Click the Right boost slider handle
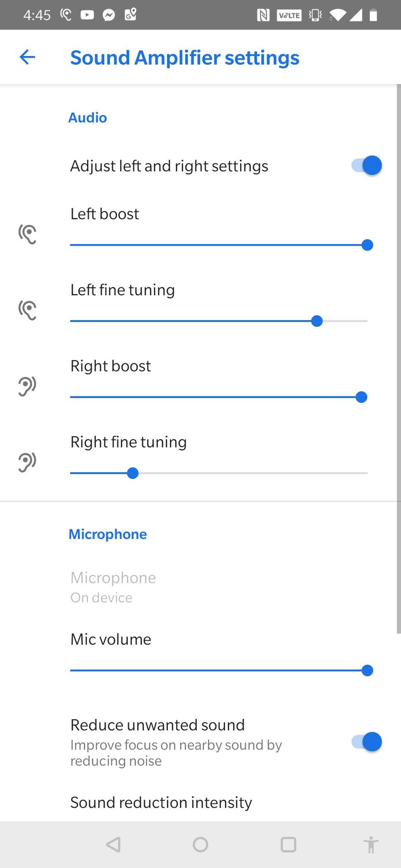The height and width of the screenshot is (868, 401). coord(361,397)
